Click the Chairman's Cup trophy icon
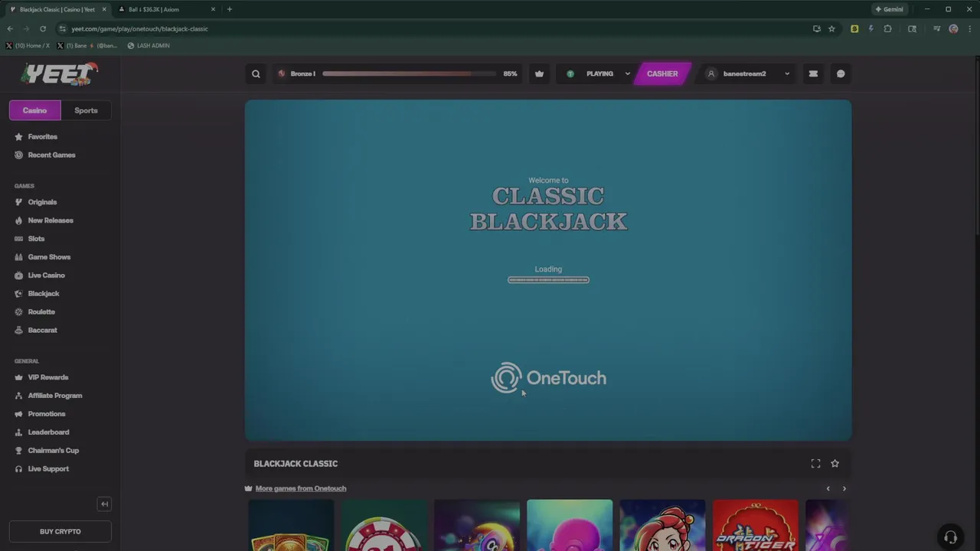The image size is (980, 551). pyautogui.click(x=19, y=451)
